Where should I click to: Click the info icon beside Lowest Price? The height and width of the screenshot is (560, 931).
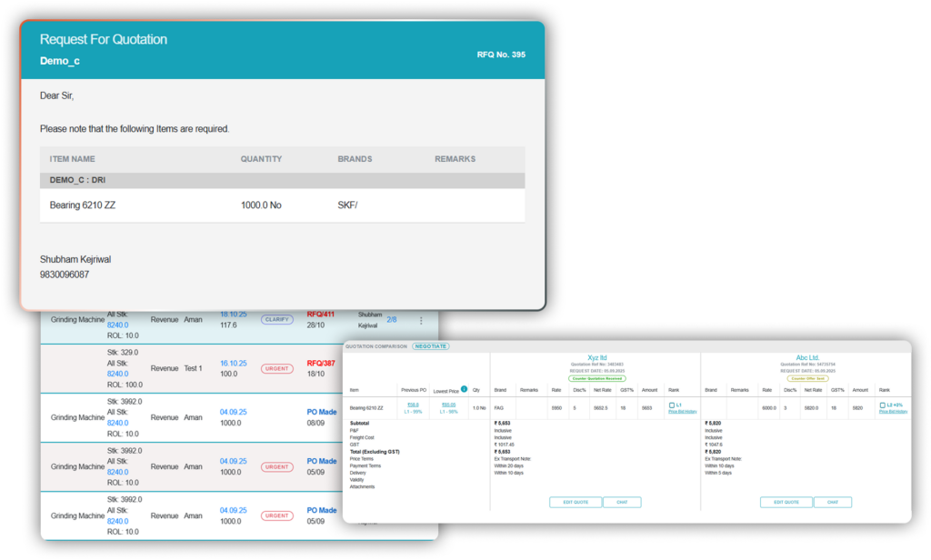[x=465, y=389]
